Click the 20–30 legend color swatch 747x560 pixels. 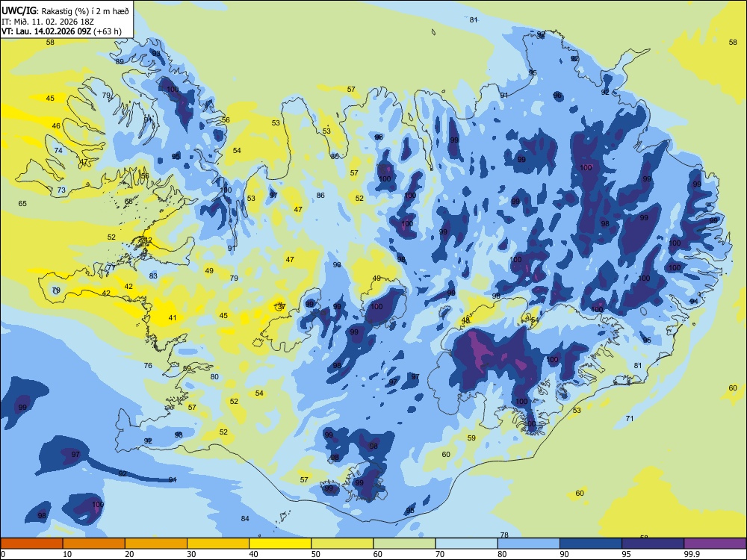tap(156, 544)
